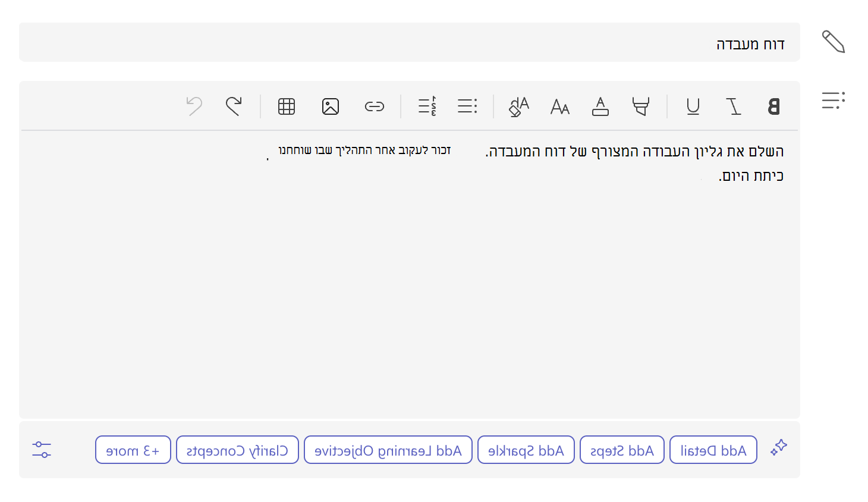The height and width of the screenshot is (502, 868).
Task: Click the pencil title icon
Action: (834, 42)
